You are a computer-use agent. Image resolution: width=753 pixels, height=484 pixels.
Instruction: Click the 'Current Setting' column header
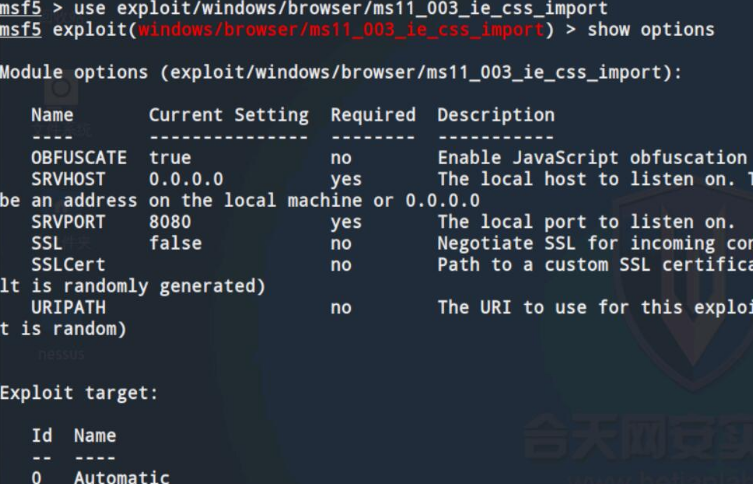tap(229, 115)
